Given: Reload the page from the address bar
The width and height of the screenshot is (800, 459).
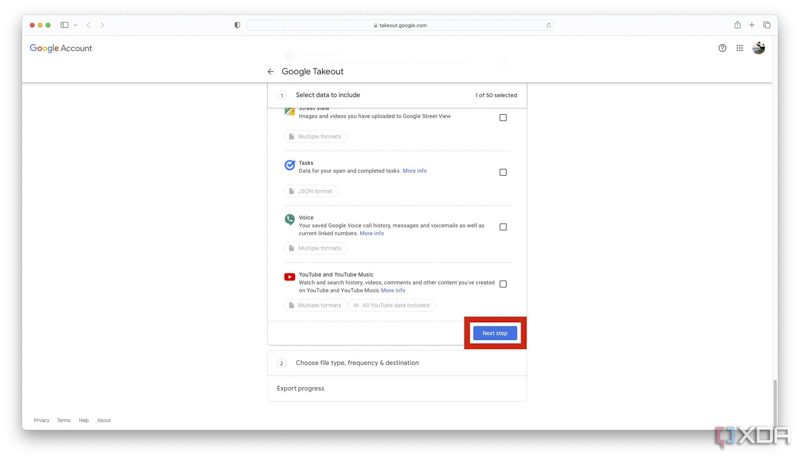Looking at the screenshot, I should [x=548, y=25].
